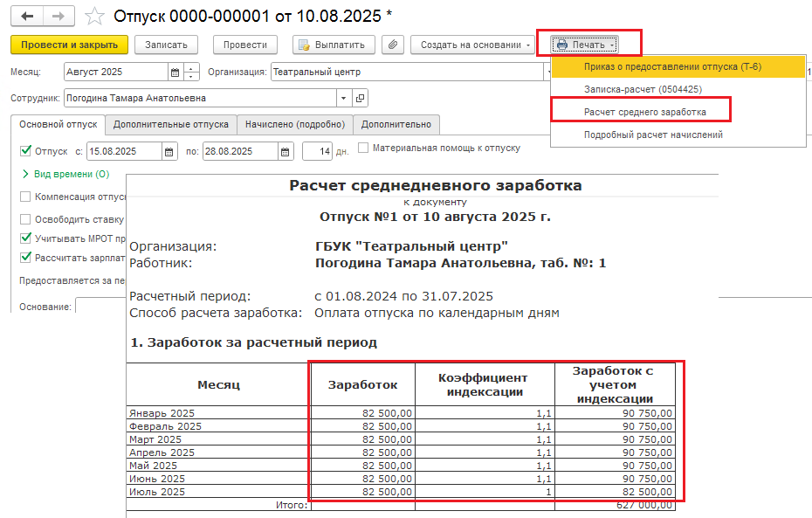812x518 pixels.
Task: Click the vacation start date field 15.08.2025
Action: point(124,152)
